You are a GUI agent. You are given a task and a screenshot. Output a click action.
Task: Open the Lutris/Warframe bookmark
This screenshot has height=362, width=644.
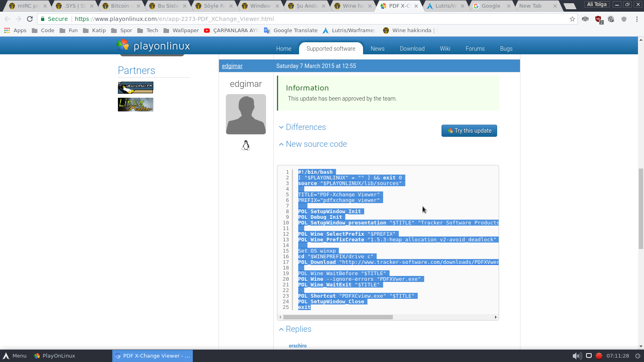349,30
